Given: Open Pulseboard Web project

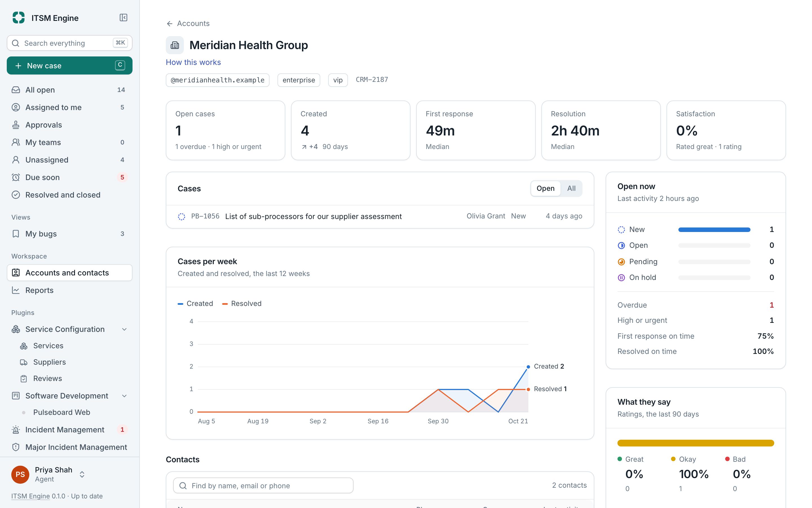Looking at the screenshot, I should tap(69, 412).
